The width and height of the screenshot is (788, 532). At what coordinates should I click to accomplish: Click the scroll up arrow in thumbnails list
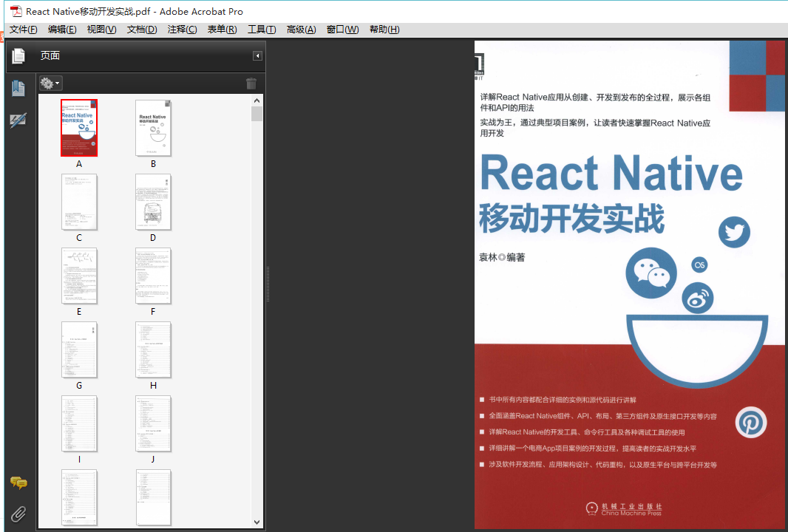tap(257, 100)
